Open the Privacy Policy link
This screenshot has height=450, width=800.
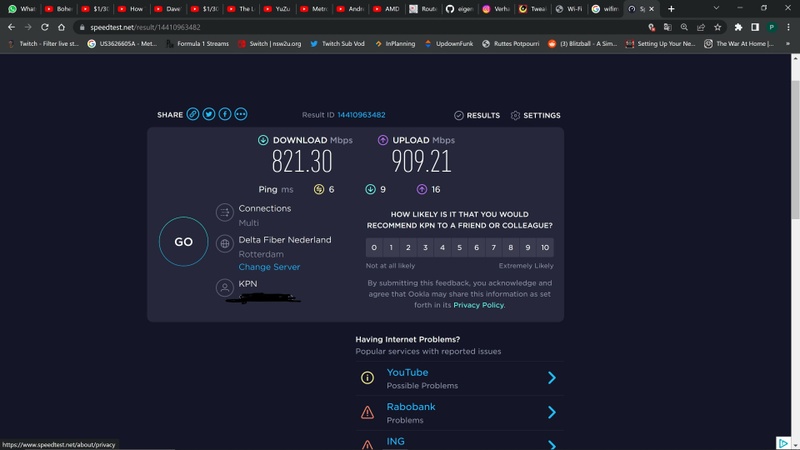tap(478, 305)
